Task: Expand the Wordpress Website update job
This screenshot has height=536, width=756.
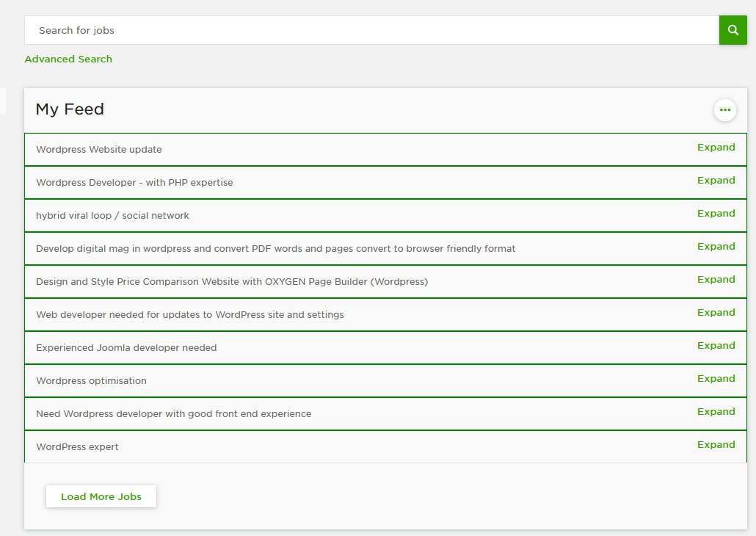Action: coord(716,147)
